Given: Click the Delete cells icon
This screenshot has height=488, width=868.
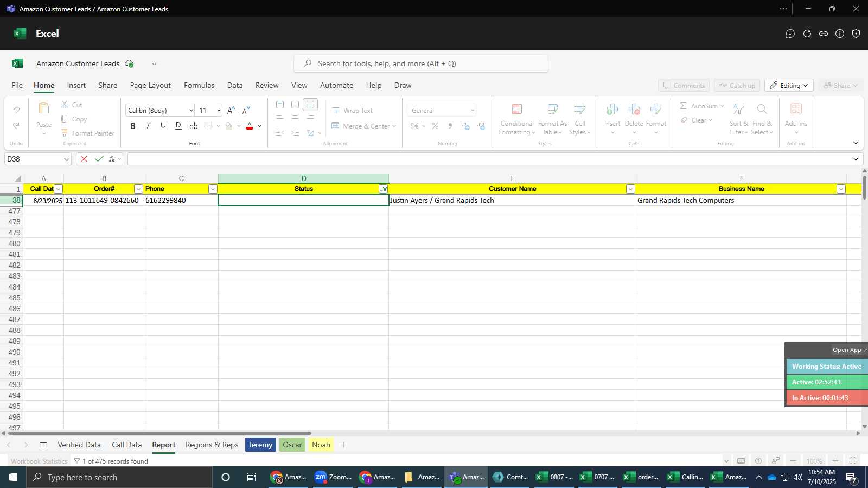Looking at the screenshot, I should coord(634,110).
